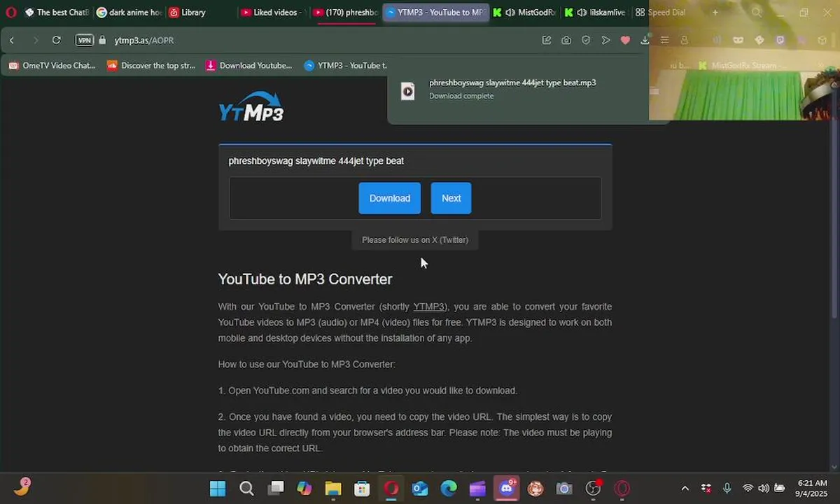The image size is (840, 504).
Task: Click the share/edit page icon in address bar
Action: (x=547, y=41)
